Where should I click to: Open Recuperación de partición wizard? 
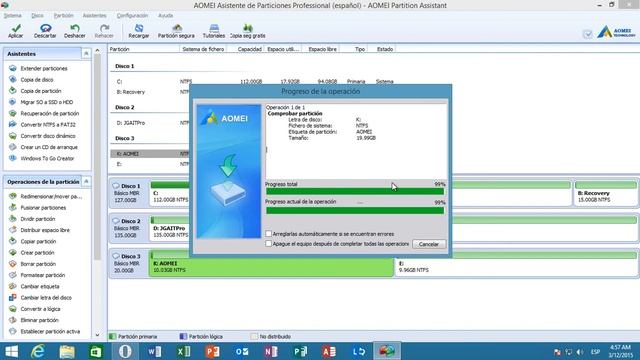pos(50,113)
